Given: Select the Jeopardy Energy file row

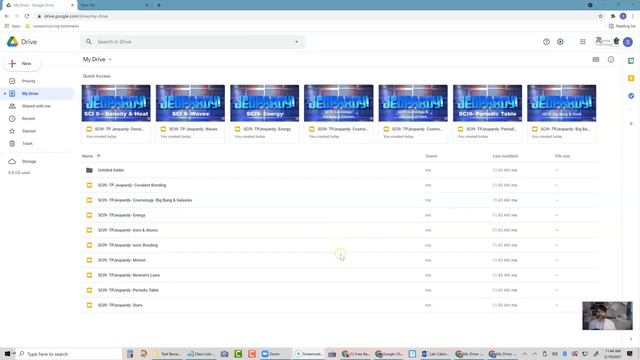Looking at the screenshot, I should pyautogui.click(x=341, y=215).
